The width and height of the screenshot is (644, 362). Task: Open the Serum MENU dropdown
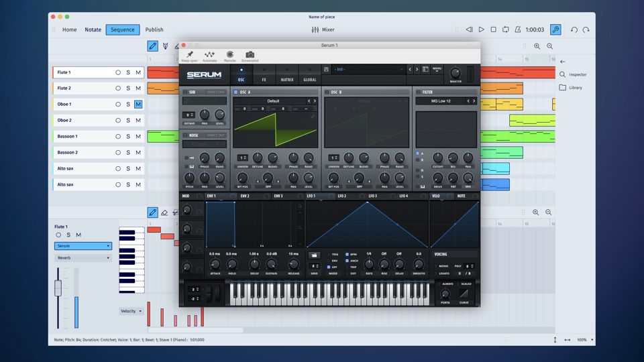point(437,69)
